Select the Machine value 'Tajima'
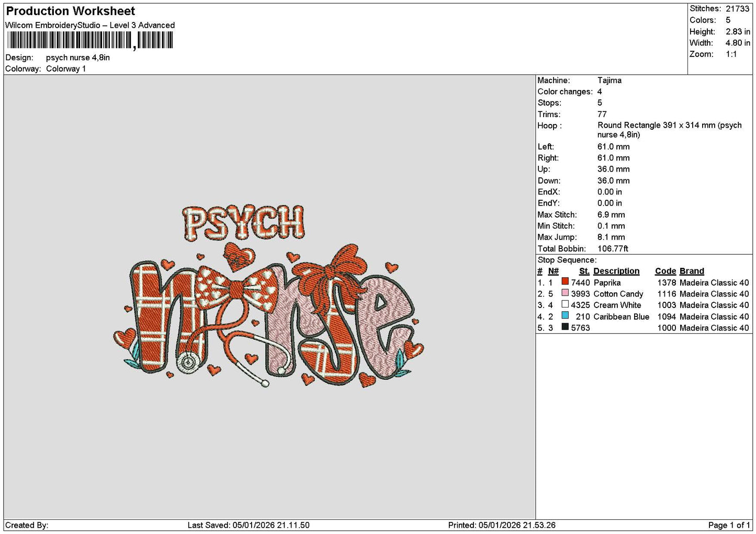Image resolution: width=756 pixels, height=534 pixels. click(x=610, y=80)
